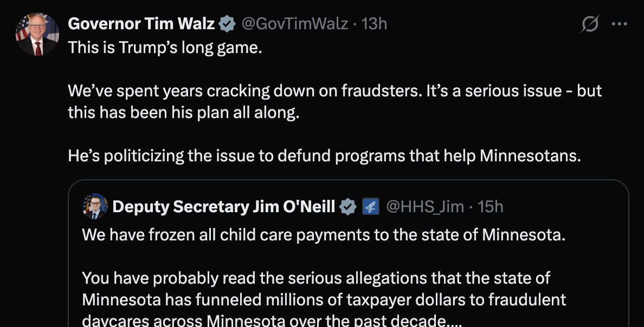Click the Governor Tim Walz display name
644x327 pixels.
[141, 23]
